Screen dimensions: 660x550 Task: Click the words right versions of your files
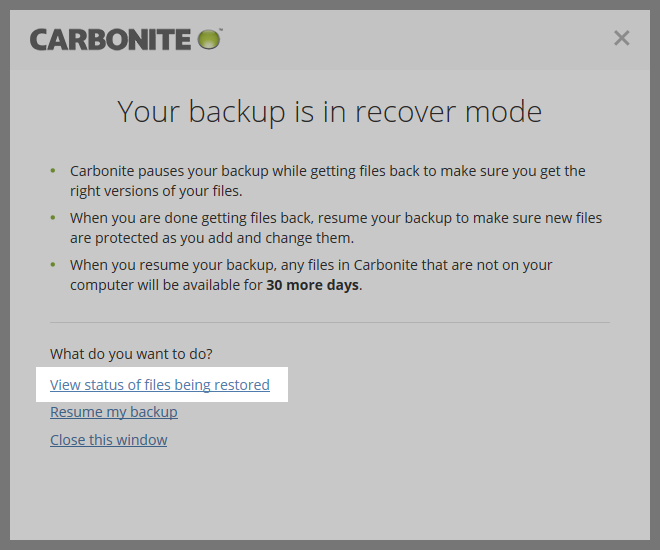[x=156, y=191]
